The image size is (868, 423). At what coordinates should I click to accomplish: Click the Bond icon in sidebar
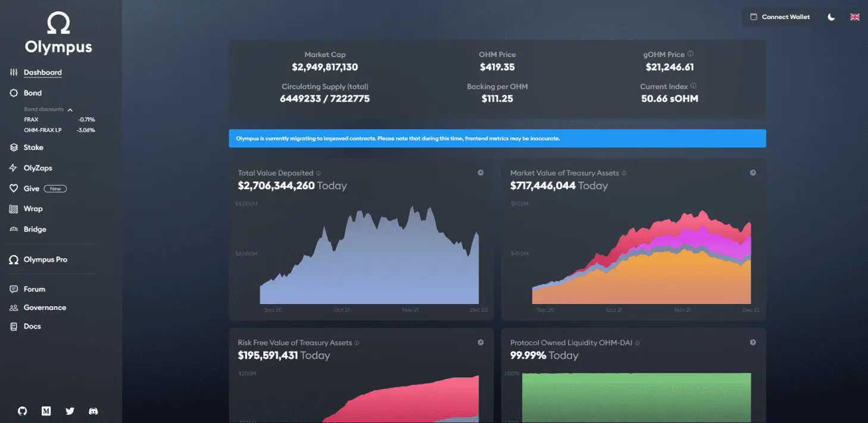14,93
